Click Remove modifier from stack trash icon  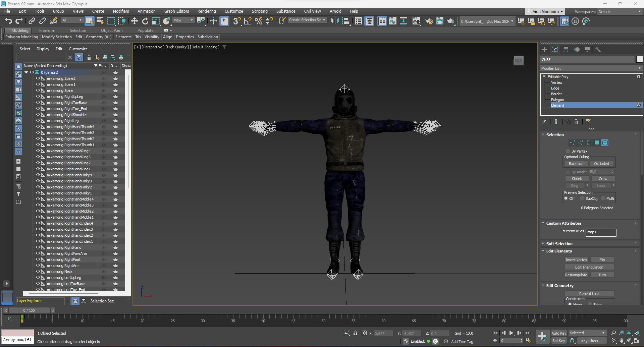tap(576, 122)
